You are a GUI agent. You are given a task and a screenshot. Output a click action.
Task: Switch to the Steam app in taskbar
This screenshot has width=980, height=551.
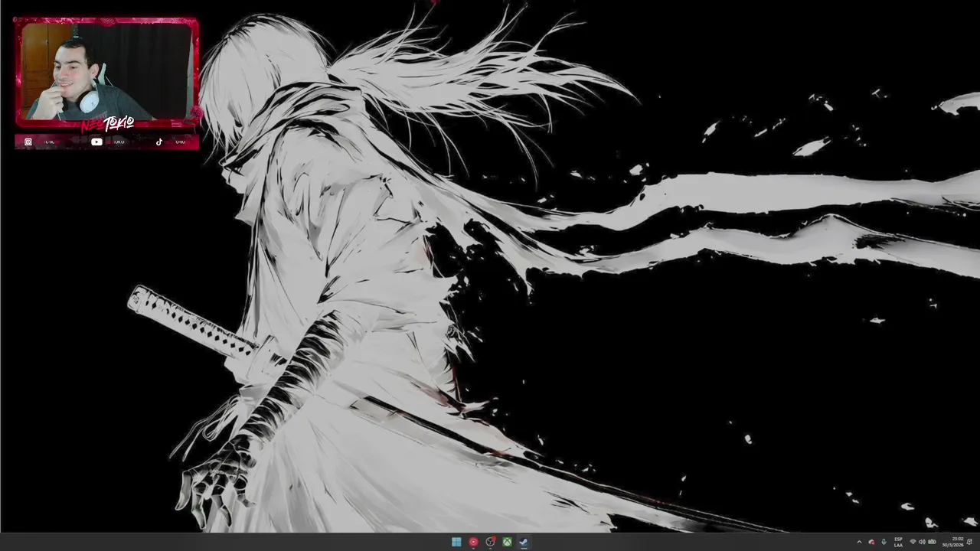click(524, 542)
